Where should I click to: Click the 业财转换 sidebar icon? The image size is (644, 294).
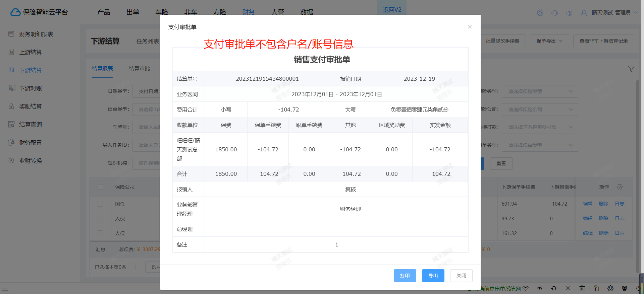point(11,160)
